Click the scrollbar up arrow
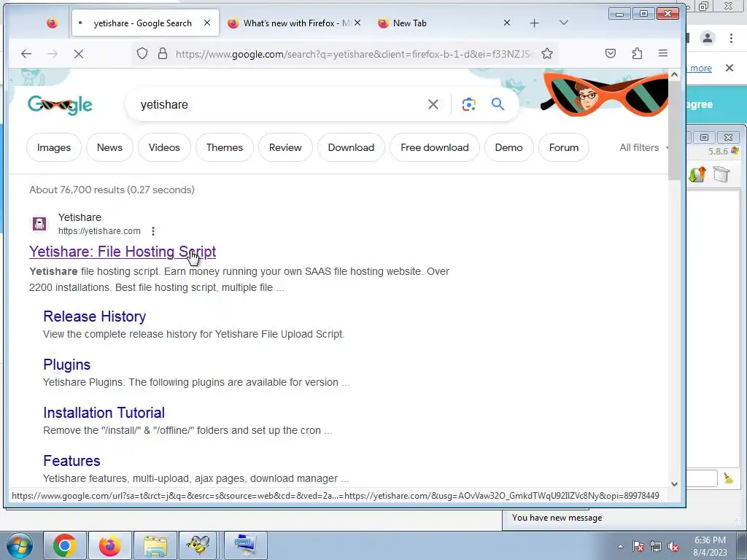Image resolution: width=747 pixels, height=560 pixels. click(674, 74)
